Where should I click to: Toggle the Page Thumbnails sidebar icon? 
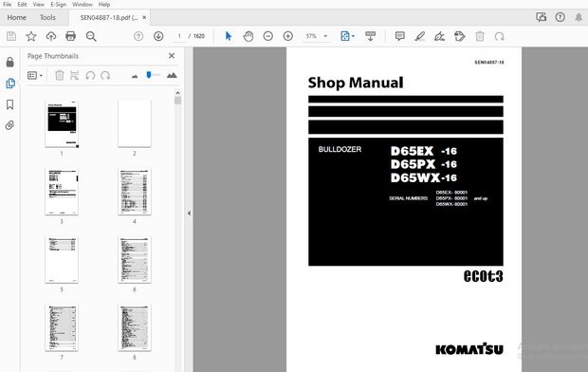click(10, 84)
